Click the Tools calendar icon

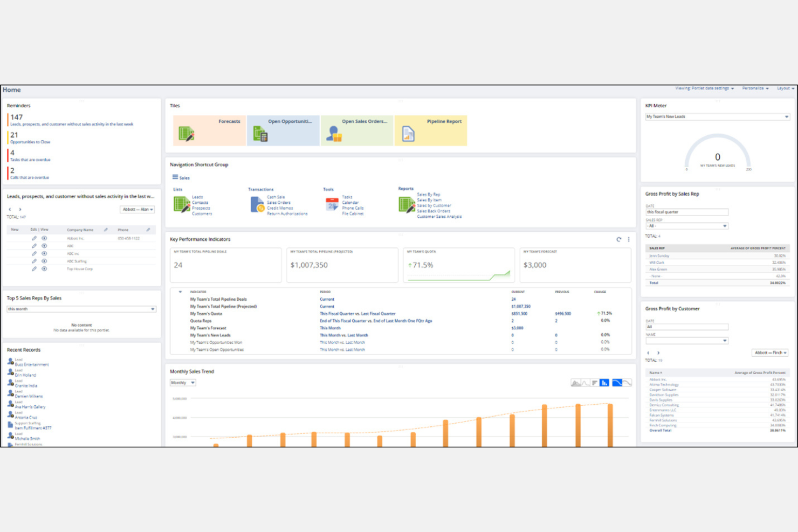(x=332, y=205)
